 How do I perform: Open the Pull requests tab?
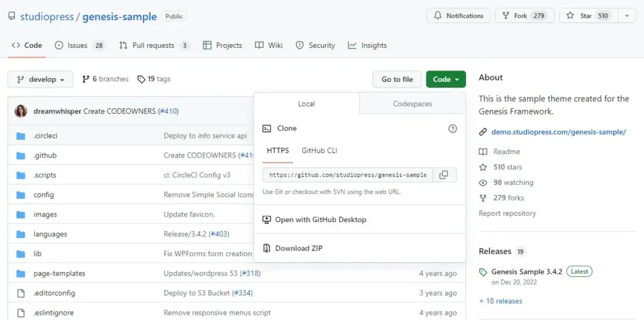click(154, 45)
